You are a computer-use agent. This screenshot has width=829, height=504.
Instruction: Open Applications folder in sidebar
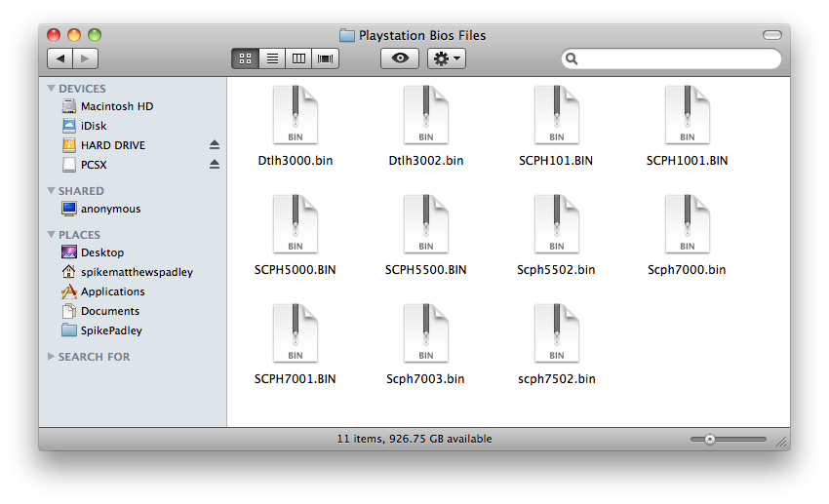click(x=112, y=291)
